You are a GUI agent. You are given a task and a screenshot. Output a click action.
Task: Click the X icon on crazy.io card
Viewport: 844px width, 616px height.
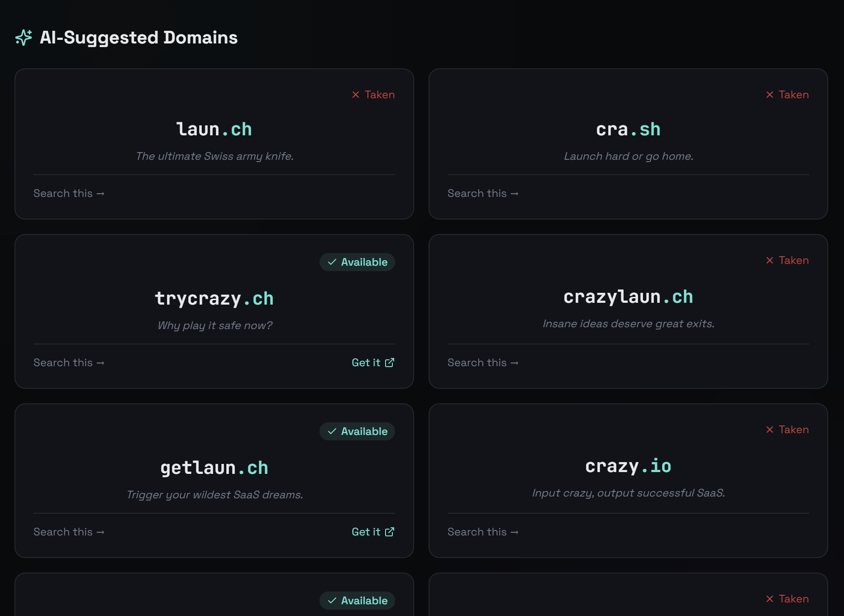click(770, 430)
